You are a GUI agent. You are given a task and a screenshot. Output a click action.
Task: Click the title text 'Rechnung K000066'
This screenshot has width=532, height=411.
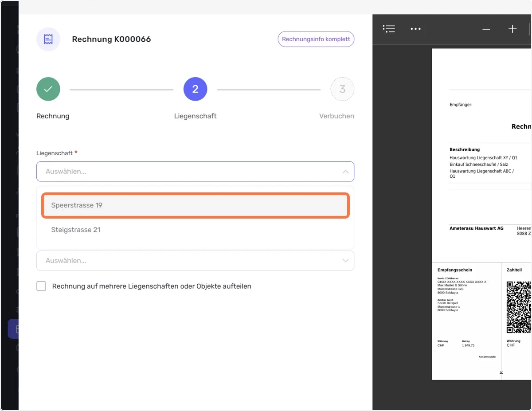[x=111, y=39]
